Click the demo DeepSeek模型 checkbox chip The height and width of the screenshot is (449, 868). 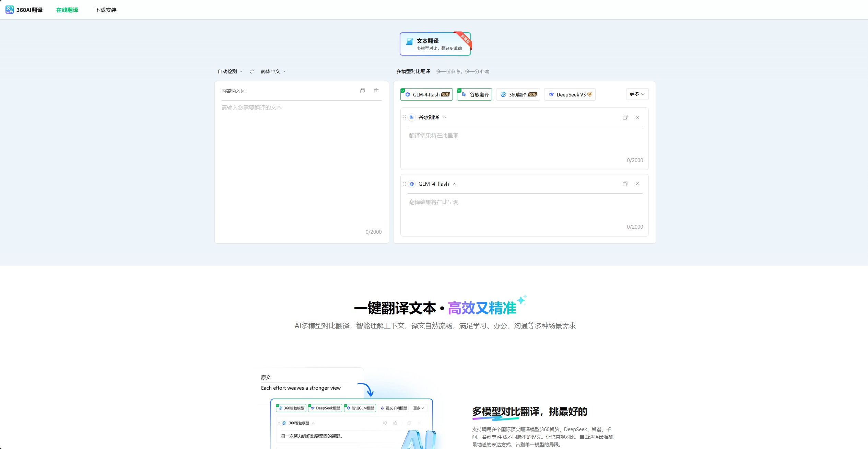point(325,408)
